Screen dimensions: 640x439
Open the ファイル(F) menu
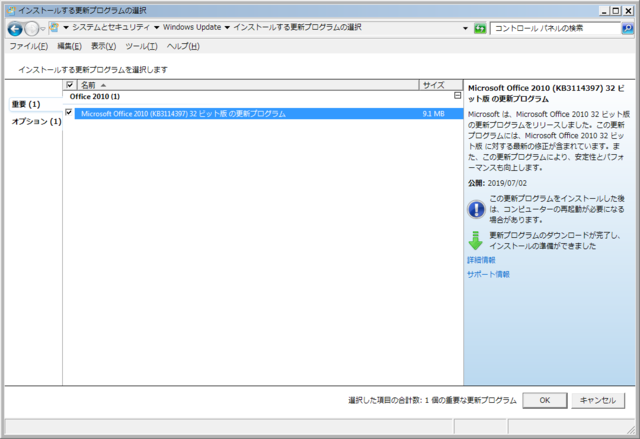[29, 46]
